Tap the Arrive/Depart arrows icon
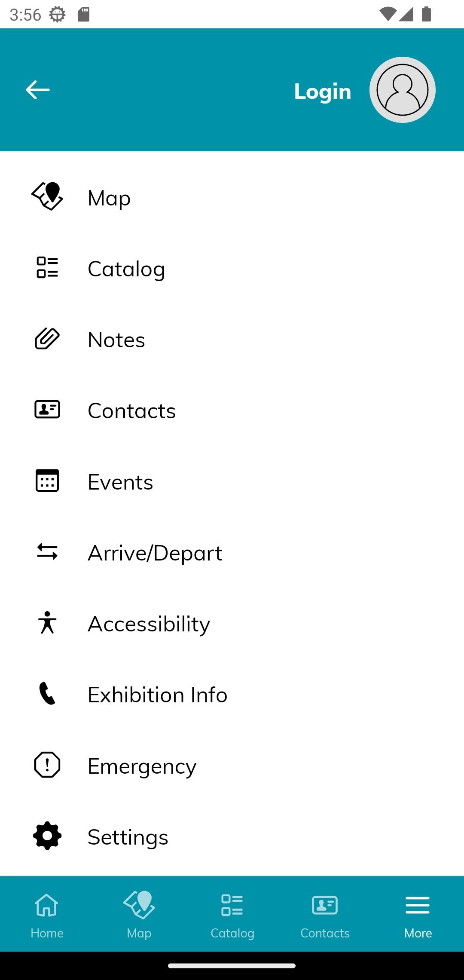 click(47, 552)
